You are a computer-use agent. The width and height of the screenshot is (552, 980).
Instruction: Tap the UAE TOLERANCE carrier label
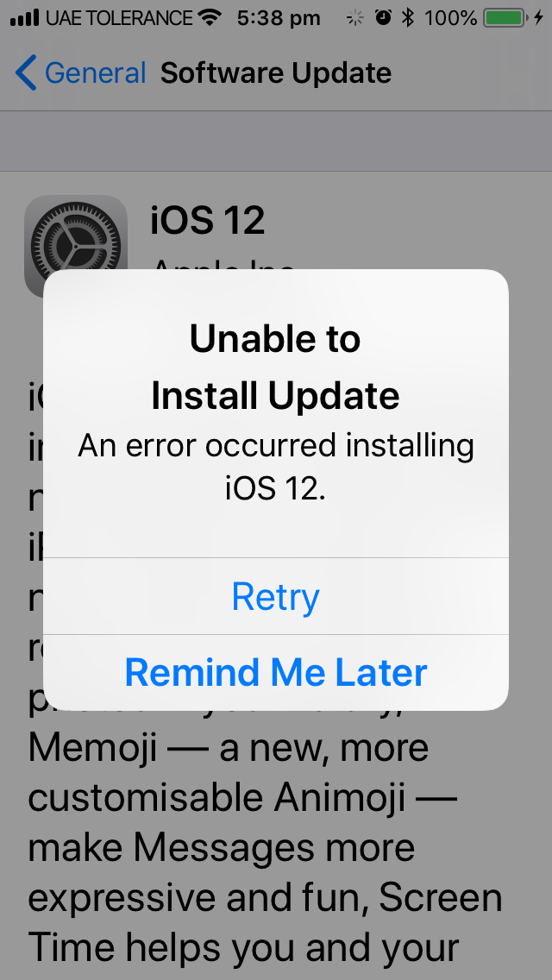click(x=119, y=18)
